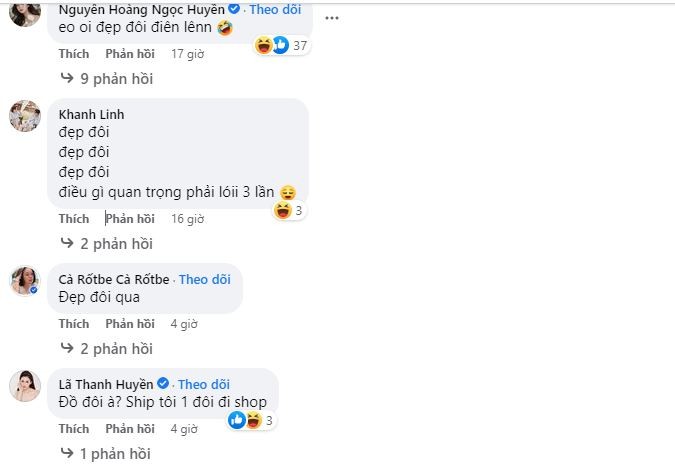
Task: Like Lã Thanh Huyền's comment
Action: point(74,429)
